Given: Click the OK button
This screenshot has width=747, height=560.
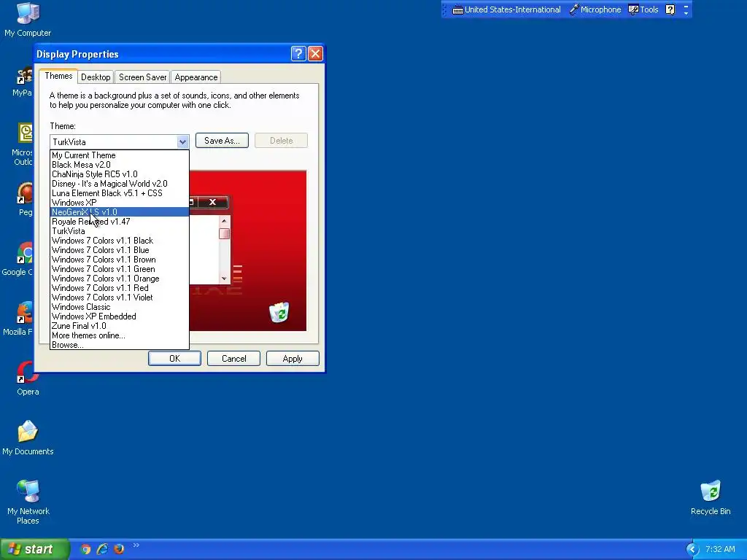Looking at the screenshot, I should pyautogui.click(x=174, y=359).
